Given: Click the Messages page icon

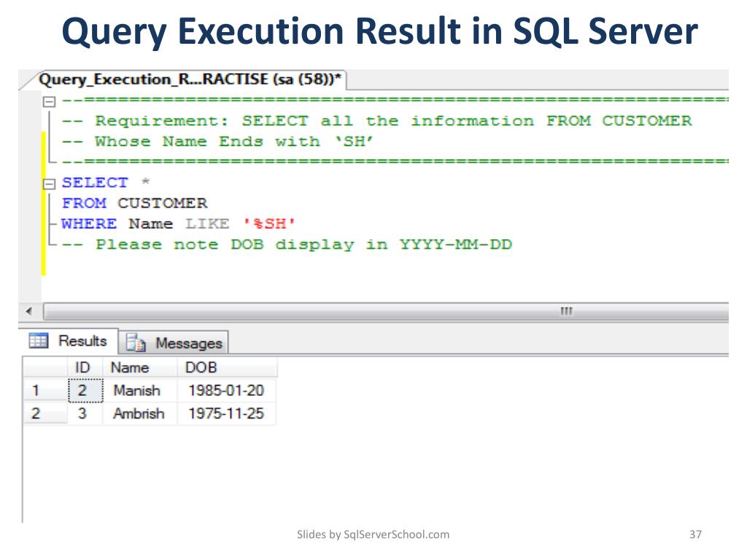Looking at the screenshot, I should coord(136,343).
